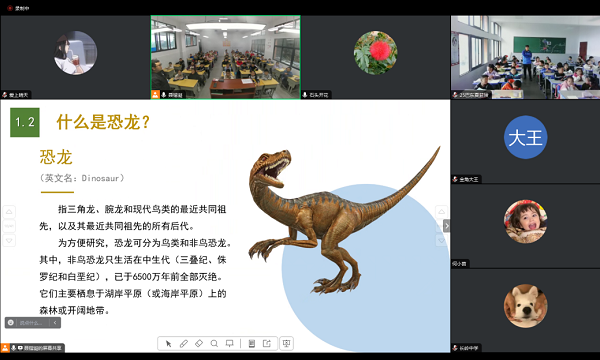This screenshot has width=600, height=360.
Task: Click the orange host icon at bottom-left
Action: click(5, 348)
